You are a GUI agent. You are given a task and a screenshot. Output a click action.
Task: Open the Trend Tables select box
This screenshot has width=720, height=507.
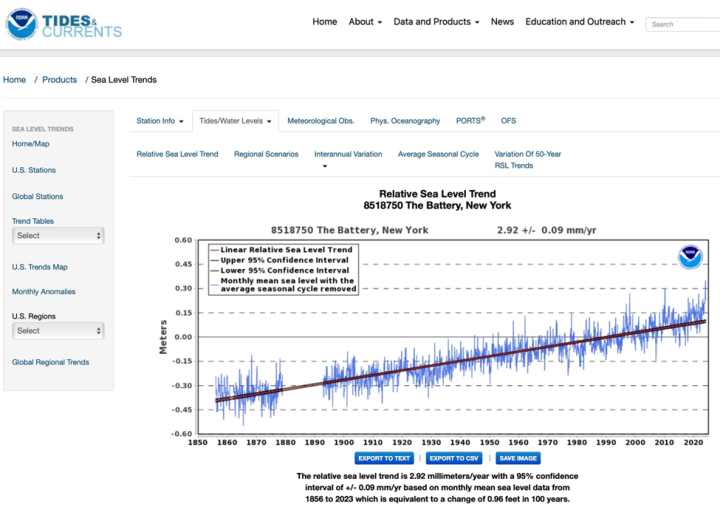[58, 236]
